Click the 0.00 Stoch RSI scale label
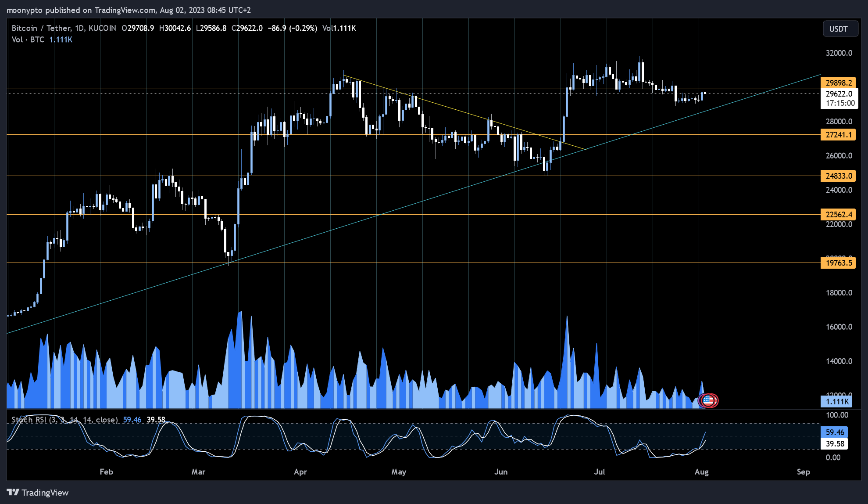 [833, 457]
